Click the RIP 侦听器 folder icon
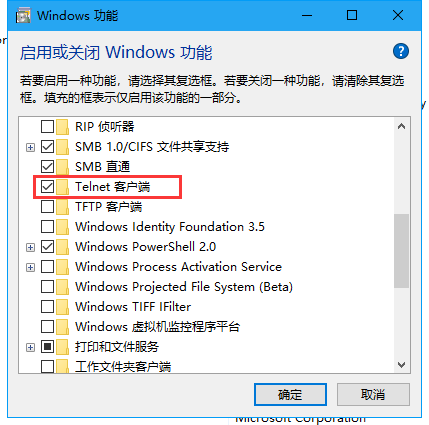 click(62, 127)
